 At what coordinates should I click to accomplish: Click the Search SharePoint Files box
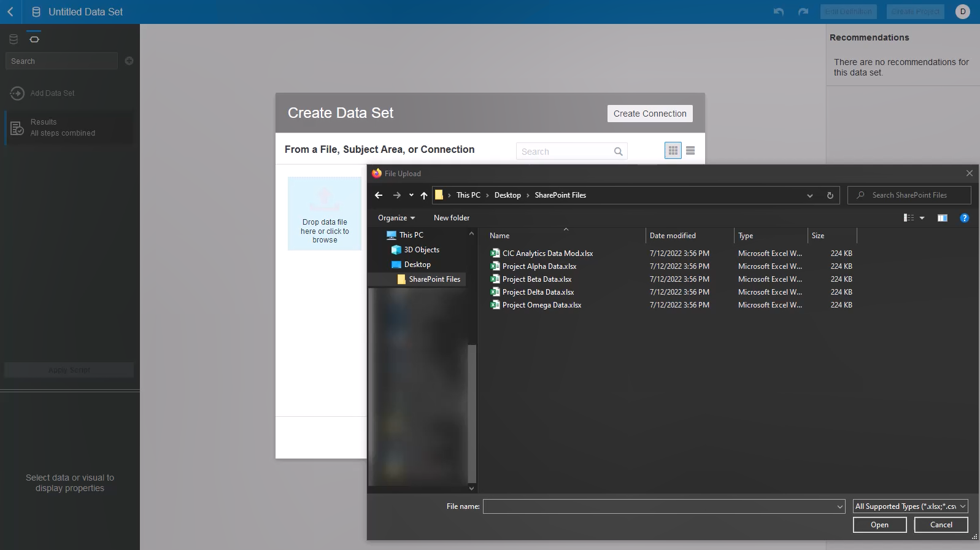pyautogui.click(x=909, y=195)
